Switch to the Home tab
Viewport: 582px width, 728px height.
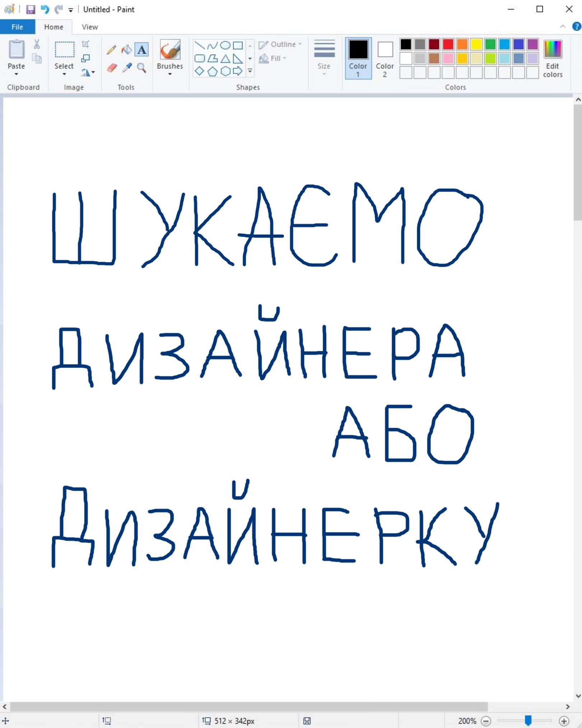click(x=54, y=27)
